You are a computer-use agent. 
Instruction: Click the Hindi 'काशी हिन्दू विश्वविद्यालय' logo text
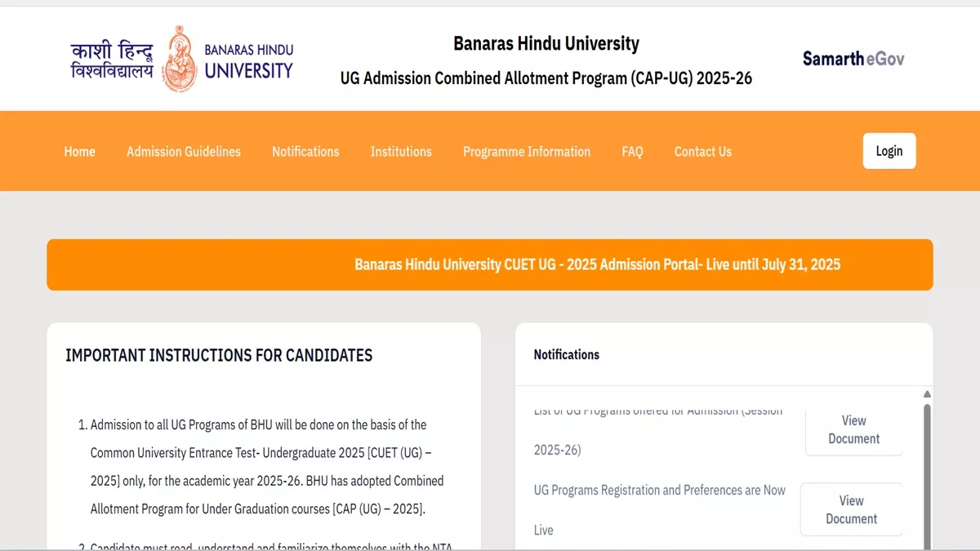112,60
